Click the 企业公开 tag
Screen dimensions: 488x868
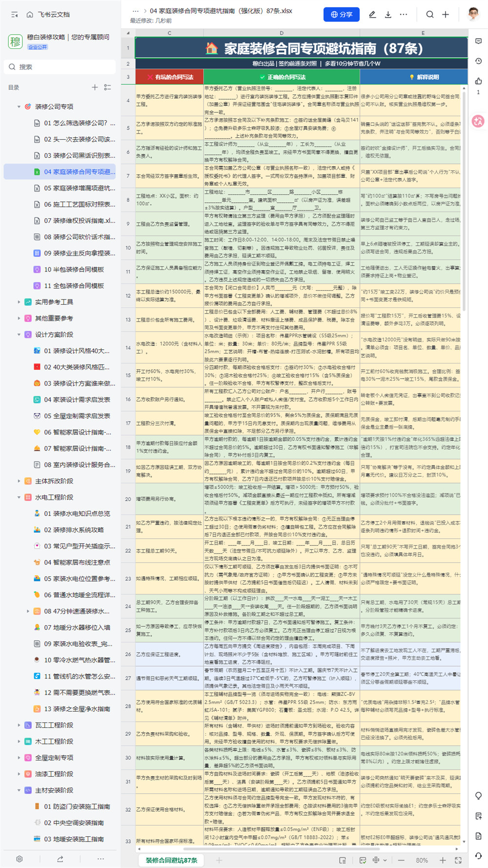pos(38,47)
